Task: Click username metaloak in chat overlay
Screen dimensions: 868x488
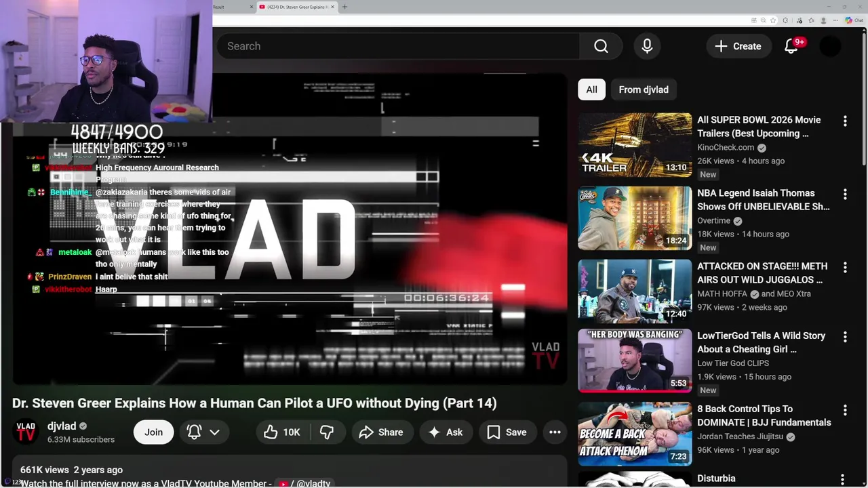Action: point(75,252)
